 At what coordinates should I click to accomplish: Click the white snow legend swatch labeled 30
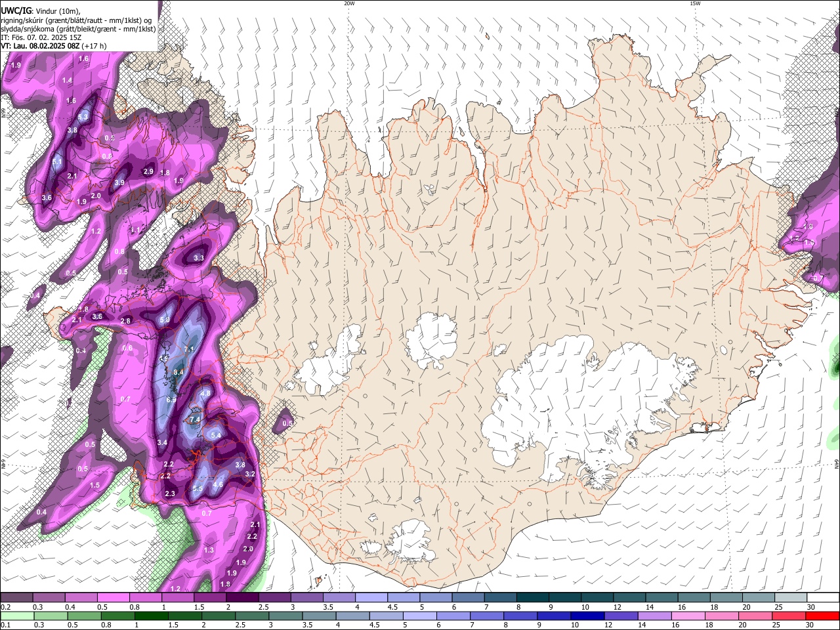pyautogui.click(x=823, y=598)
